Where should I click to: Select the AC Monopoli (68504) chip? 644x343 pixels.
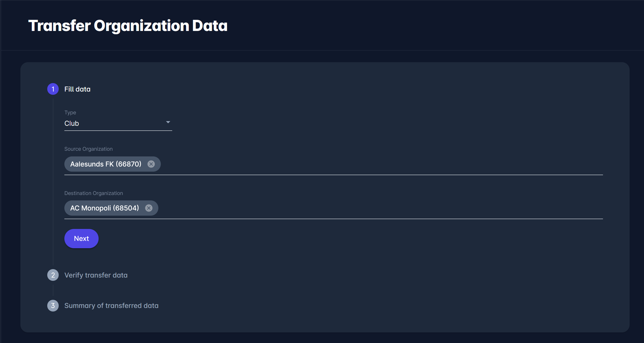(x=105, y=208)
